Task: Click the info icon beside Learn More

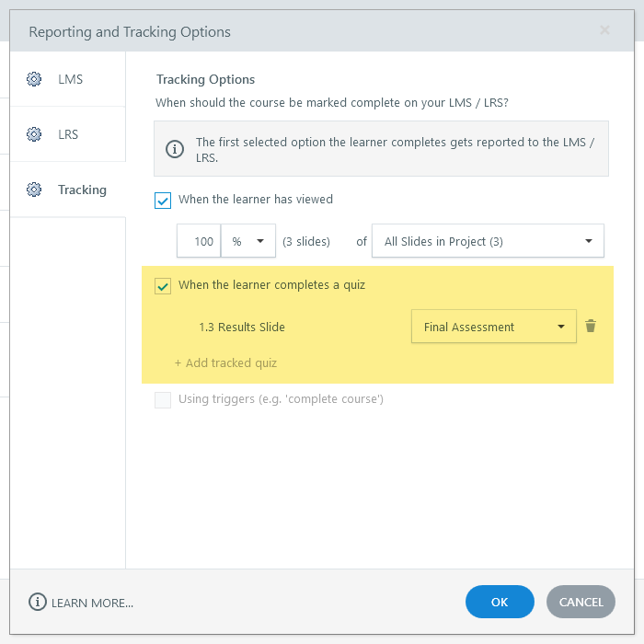Action: click(38, 602)
